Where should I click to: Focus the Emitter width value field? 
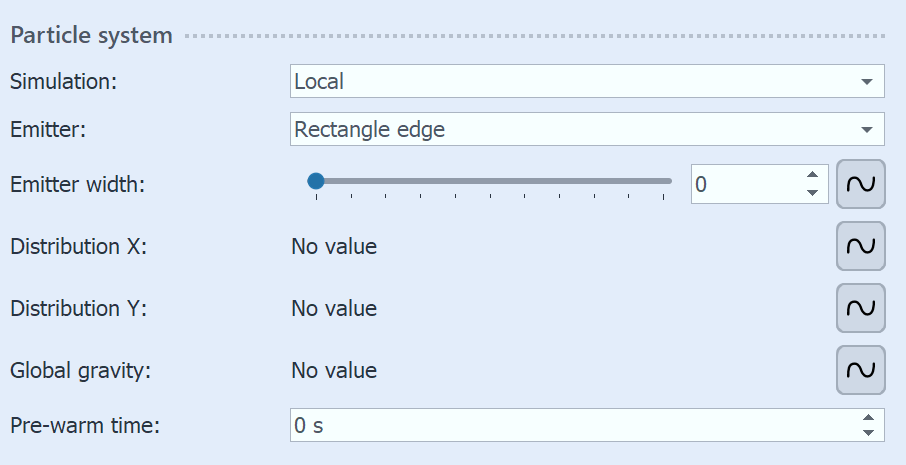tap(745, 184)
